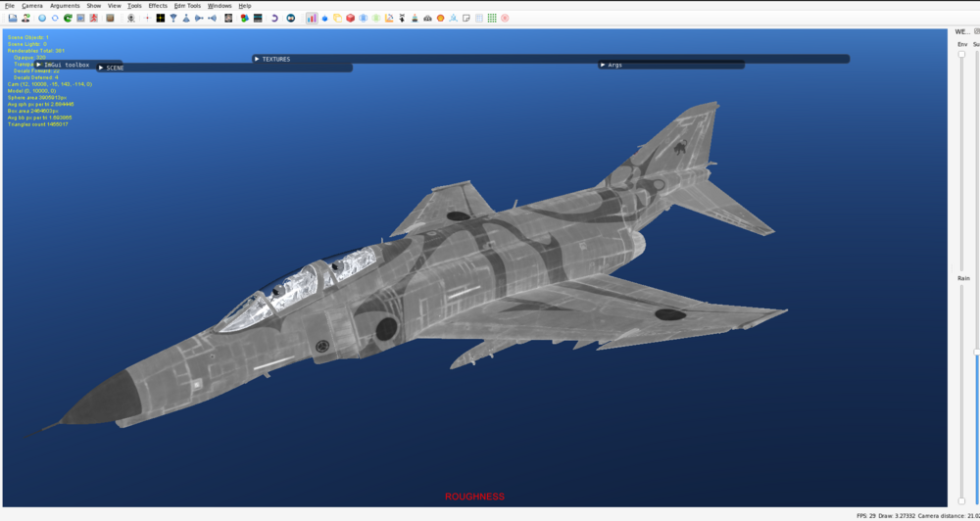Open the Edm Tools menu
This screenshot has width=980, height=521.
(187, 6)
